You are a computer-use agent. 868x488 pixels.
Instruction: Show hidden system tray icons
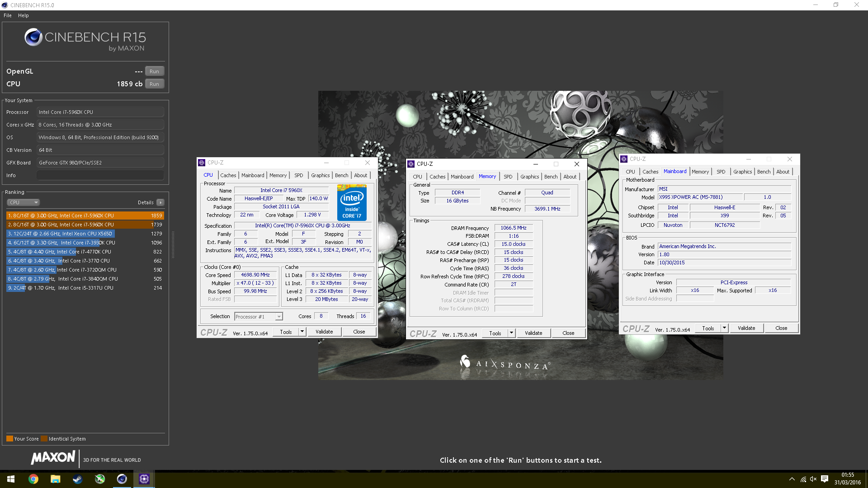point(792,479)
